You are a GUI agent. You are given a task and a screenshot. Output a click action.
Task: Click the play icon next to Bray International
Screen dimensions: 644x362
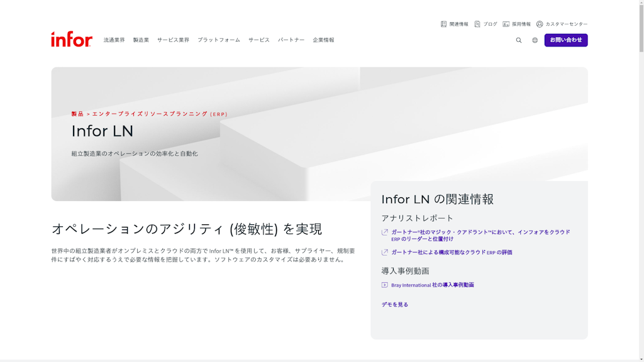384,284
